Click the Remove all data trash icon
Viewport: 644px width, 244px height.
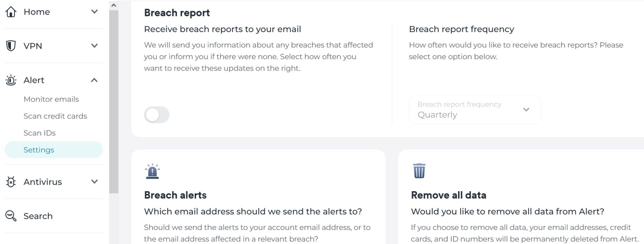coord(419,171)
